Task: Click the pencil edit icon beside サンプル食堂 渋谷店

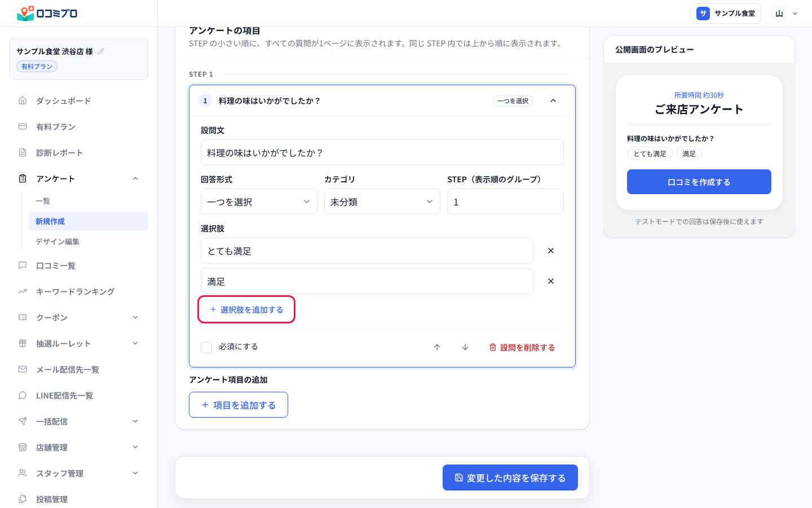Action: 101,51
